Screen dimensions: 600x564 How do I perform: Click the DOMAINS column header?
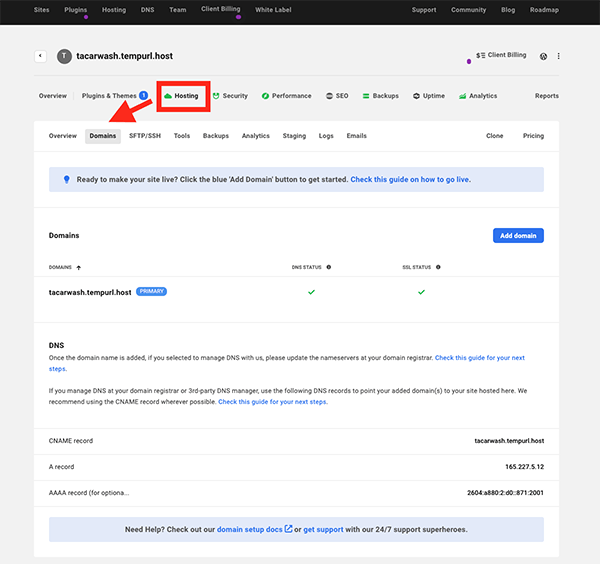tap(60, 267)
